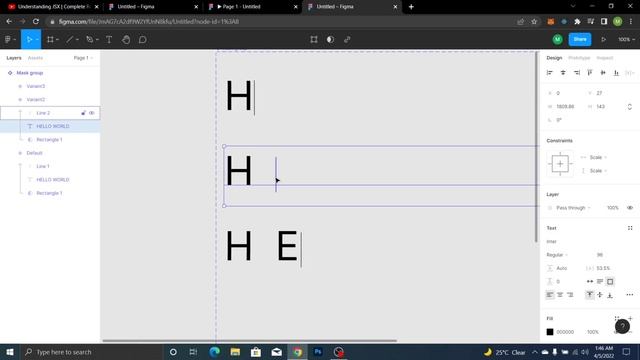The width and height of the screenshot is (640, 360).
Task: Select the Move tool in toolbar
Action: click(x=29, y=40)
